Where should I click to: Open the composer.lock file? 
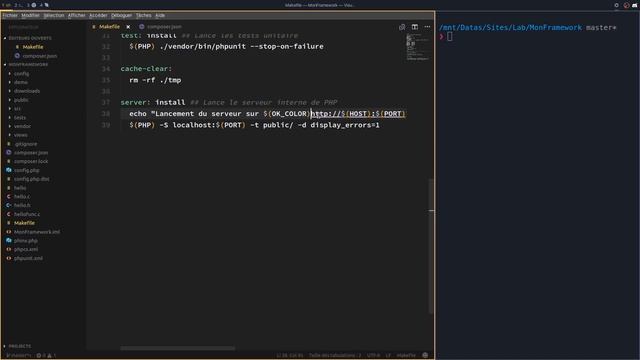pyautogui.click(x=31, y=161)
